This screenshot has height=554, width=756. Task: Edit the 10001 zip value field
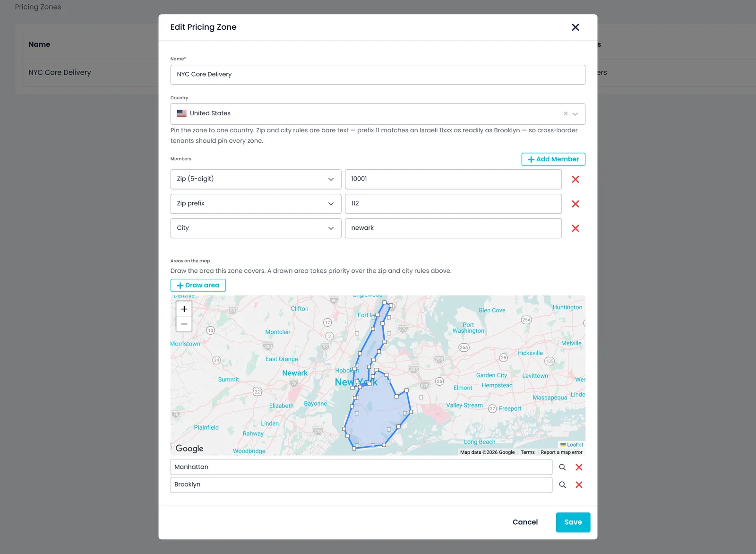coord(453,179)
